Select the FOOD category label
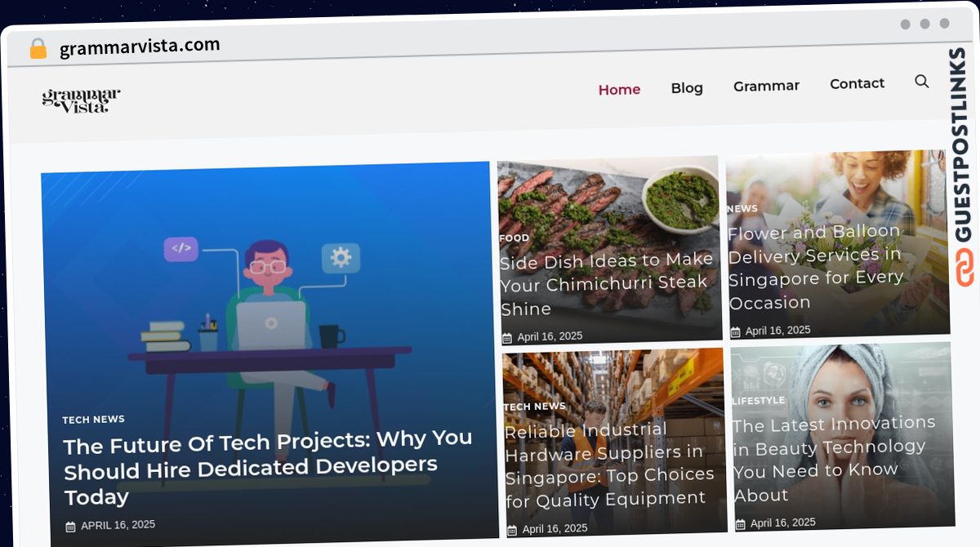 coord(514,238)
